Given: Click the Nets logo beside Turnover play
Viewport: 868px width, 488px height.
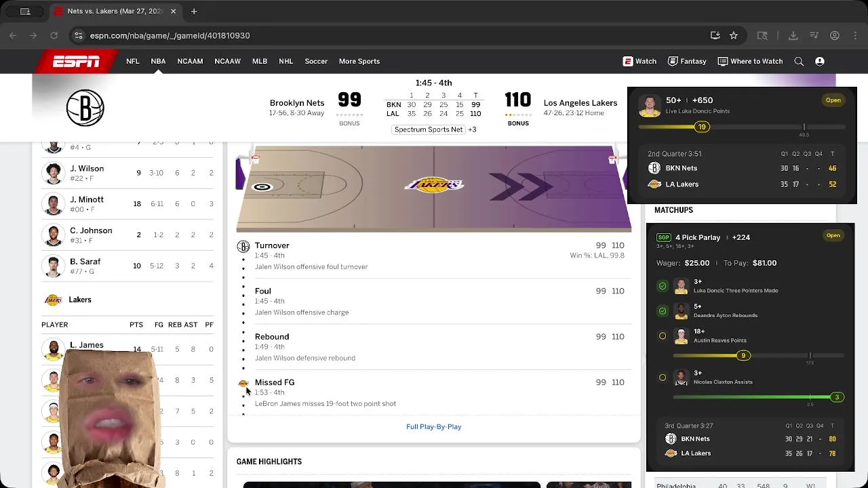Looking at the screenshot, I should (x=243, y=247).
